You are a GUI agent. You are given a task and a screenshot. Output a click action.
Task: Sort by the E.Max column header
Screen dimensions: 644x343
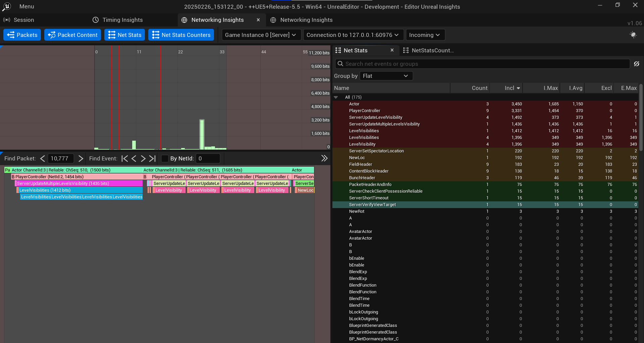626,88
